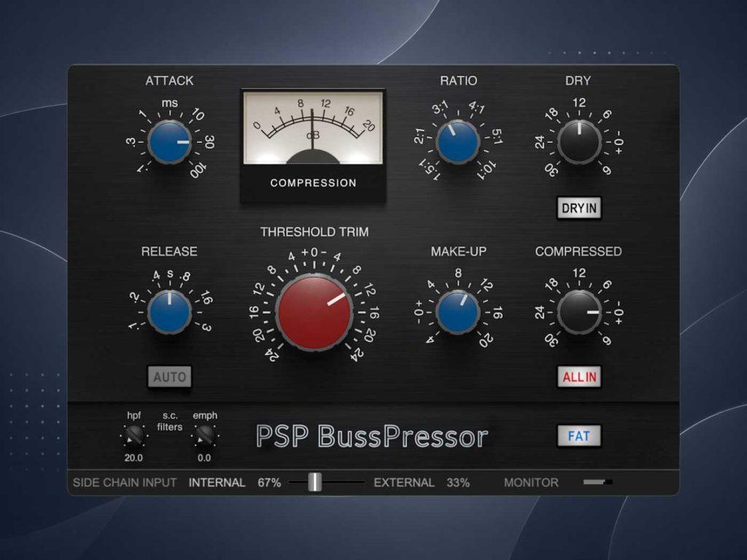Click the 100 mark on ATTACK dial
This screenshot has height=560, width=747.
pyautogui.click(x=198, y=169)
